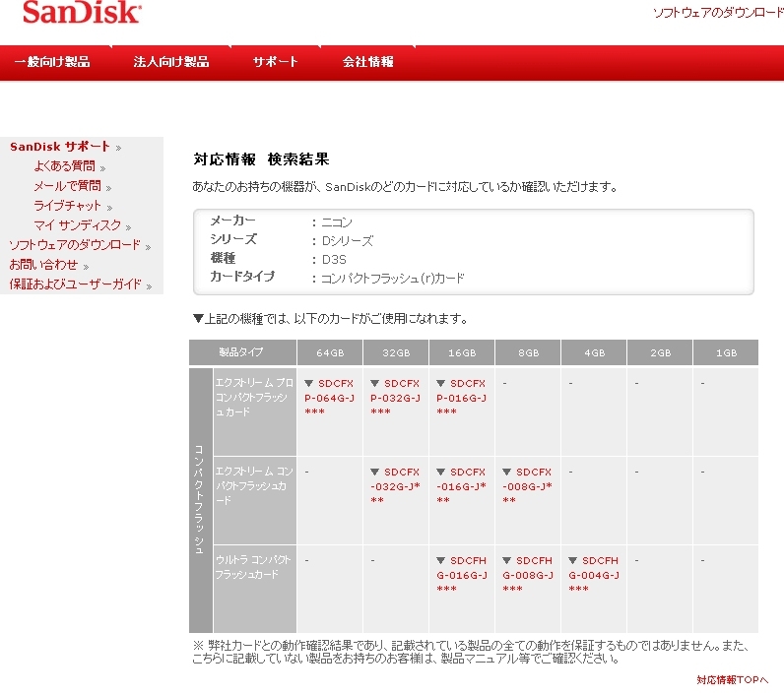Open top-right ソフトウェアのダウンロード link

click(718, 13)
